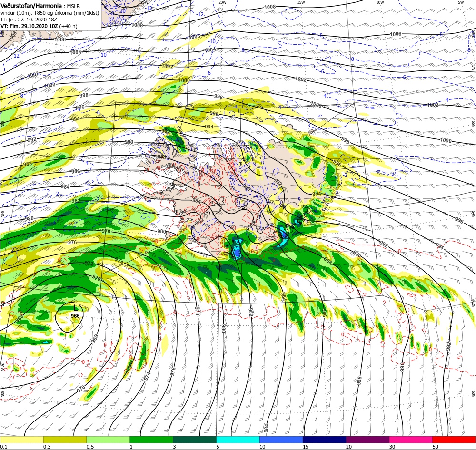
Task: Click legend value '30'
Action: click(392, 447)
